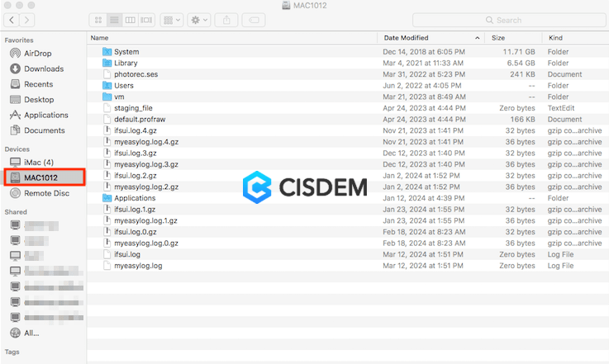Select ifsui.log.2.gz archive
This screenshot has width=609, height=364.
[x=136, y=176]
